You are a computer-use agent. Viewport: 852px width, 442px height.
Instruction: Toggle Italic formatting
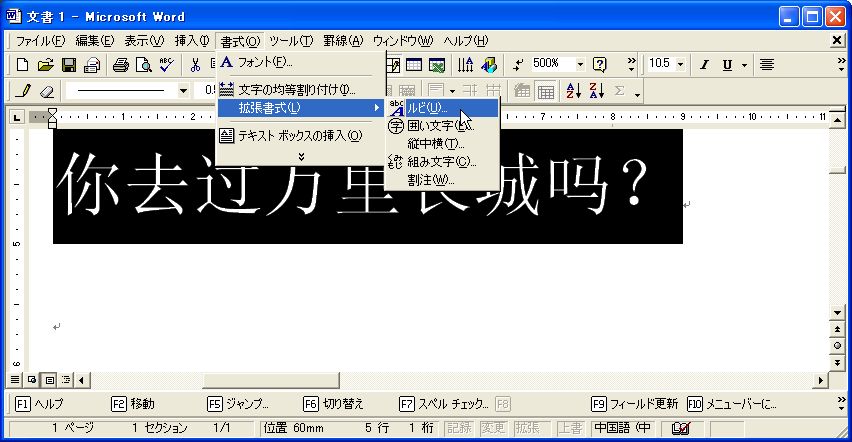704,64
